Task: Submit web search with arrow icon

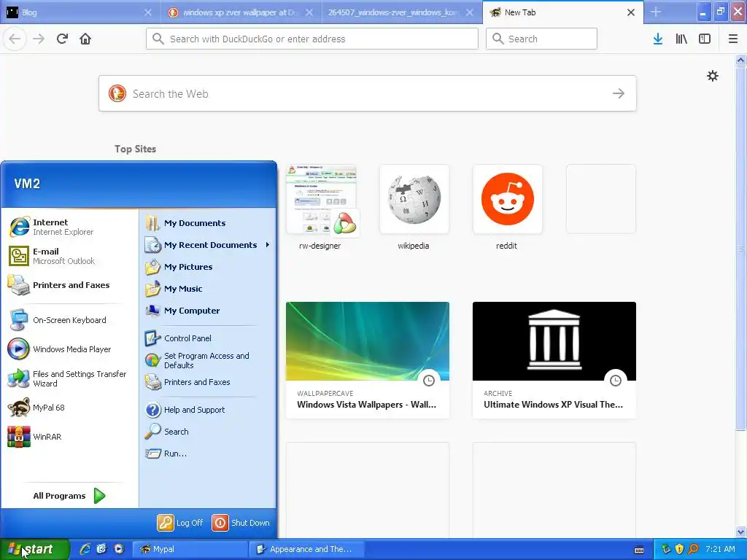Action: point(619,93)
